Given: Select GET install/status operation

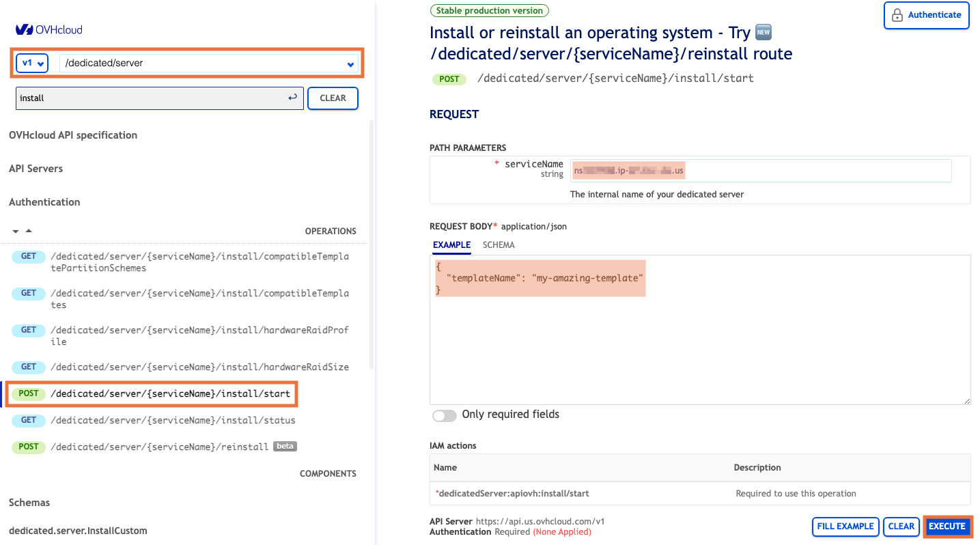Looking at the screenshot, I should pyautogui.click(x=154, y=420).
